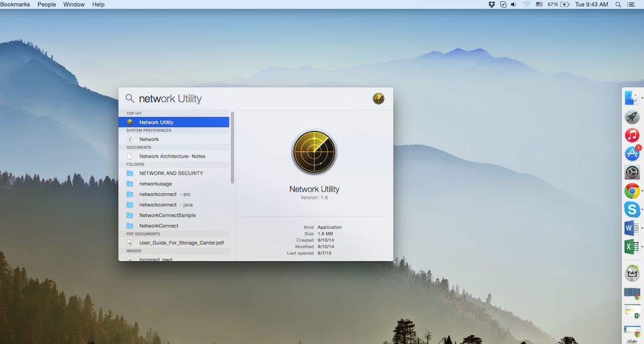Viewport: 644px width, 344px height.
Task: Launch Google Chrome from the dock
Action: click(632, 191)
